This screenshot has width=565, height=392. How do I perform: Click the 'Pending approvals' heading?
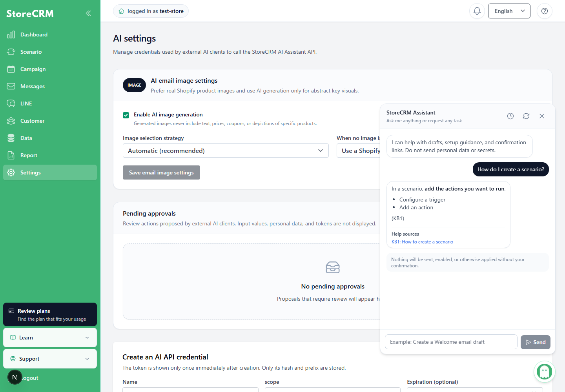pyautogui.click(x=149, y=214)
